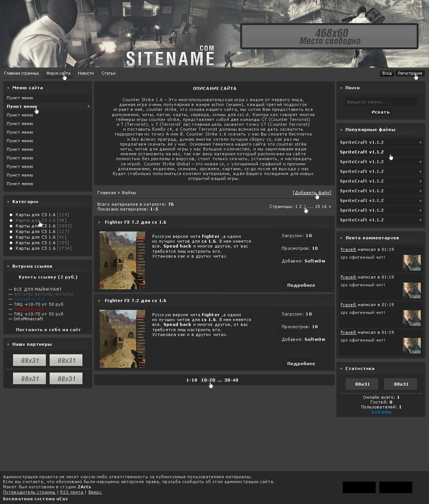Open Путеводитель страниц footer link
Screen dimensions: 429x504
tap(29, 492)
